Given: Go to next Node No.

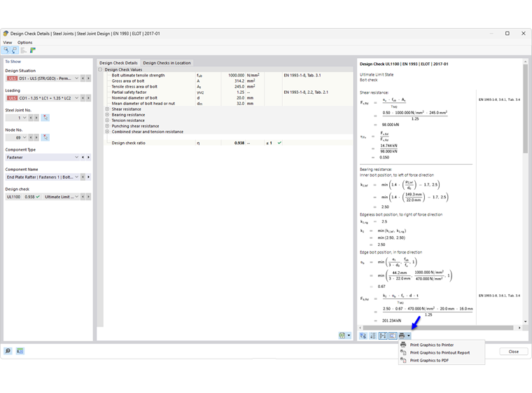Looking at the screenshot, I should point(36,137).
